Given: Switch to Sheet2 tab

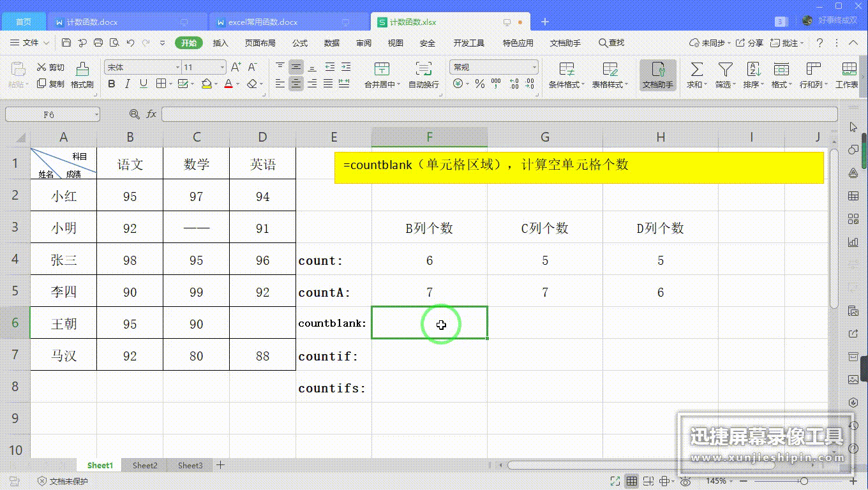Looking at the screenshot, I should (x=145, y=465).
